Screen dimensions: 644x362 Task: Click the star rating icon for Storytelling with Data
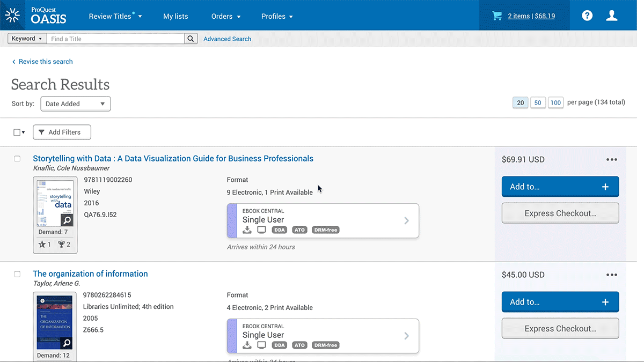[42, 245]
